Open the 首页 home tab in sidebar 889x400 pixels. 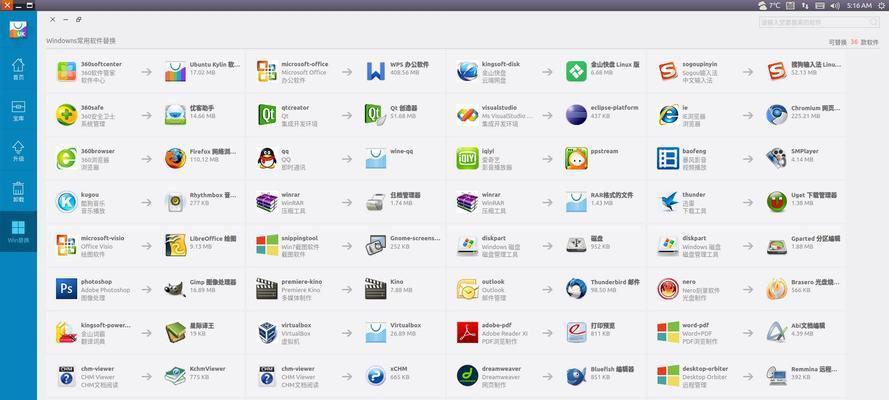point(18,69)
